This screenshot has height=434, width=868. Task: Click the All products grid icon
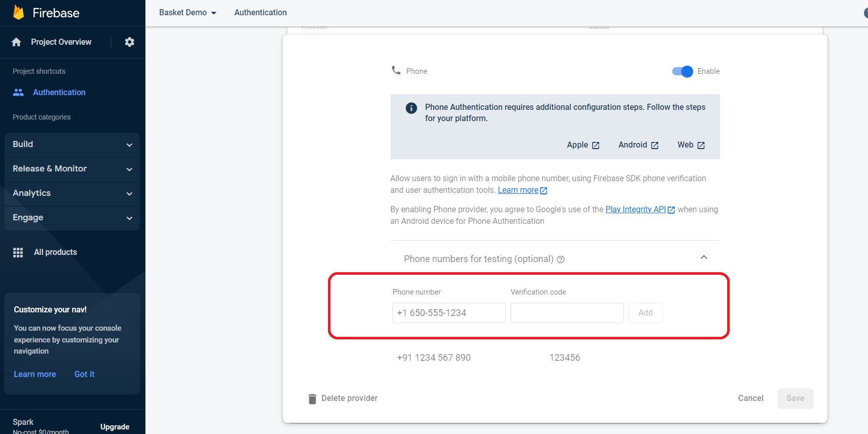tap(18, 252)
